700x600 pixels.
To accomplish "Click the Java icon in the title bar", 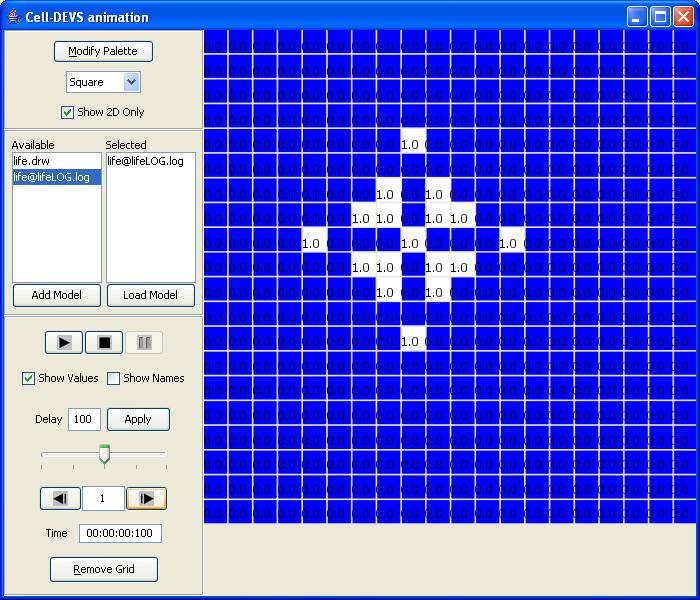I will coord(14,17).
